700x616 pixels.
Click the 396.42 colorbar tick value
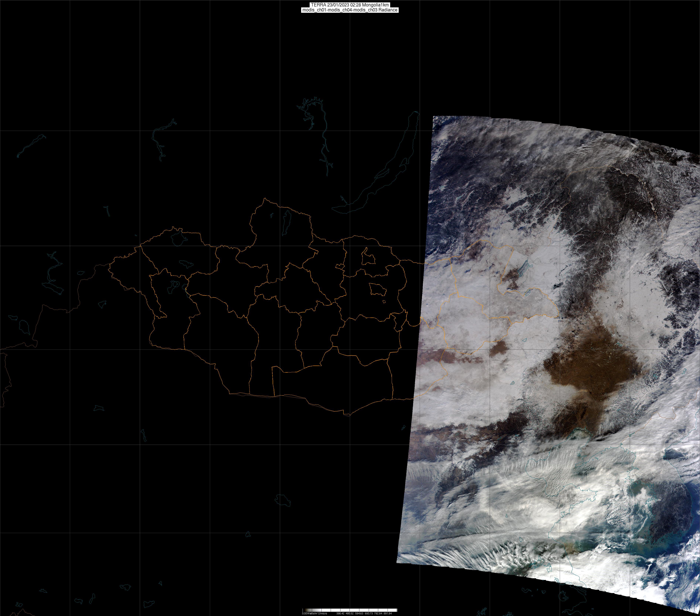pos(340,614)
